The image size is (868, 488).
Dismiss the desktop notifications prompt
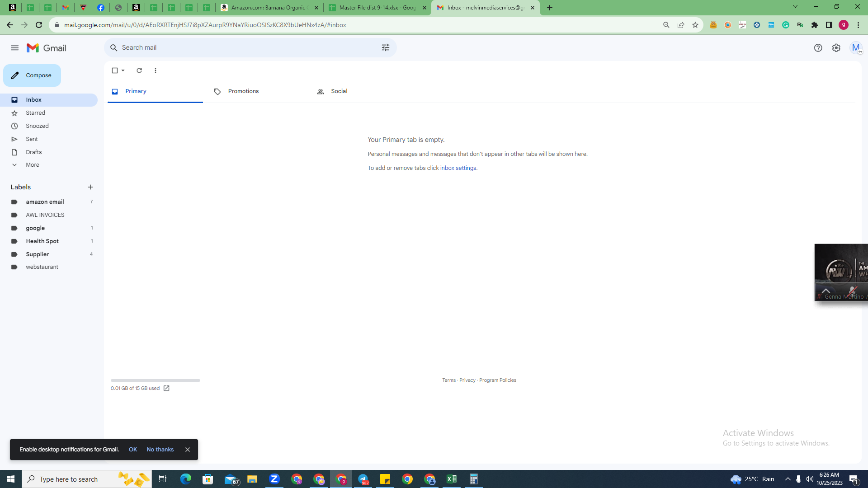[x=188, y=450]
